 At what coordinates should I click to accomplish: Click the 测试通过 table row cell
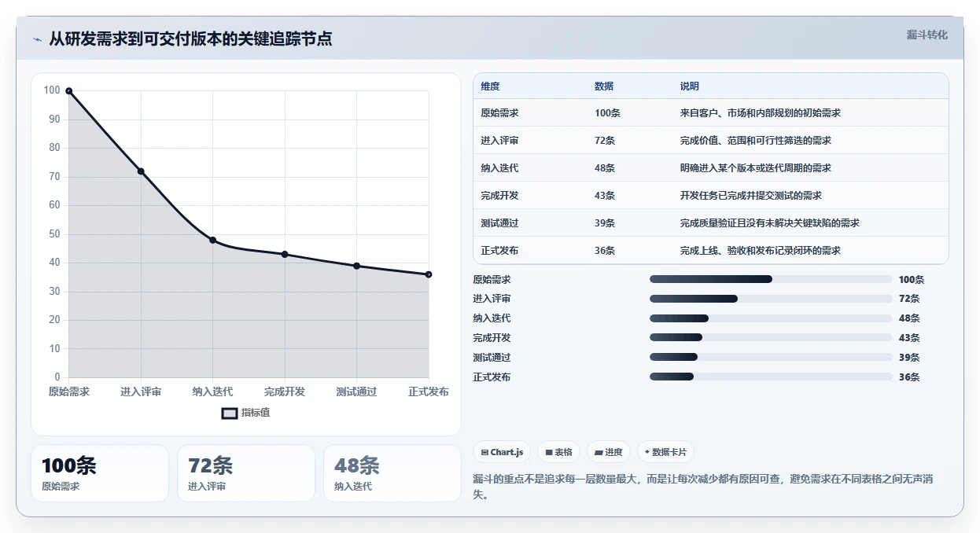point(499,223)
